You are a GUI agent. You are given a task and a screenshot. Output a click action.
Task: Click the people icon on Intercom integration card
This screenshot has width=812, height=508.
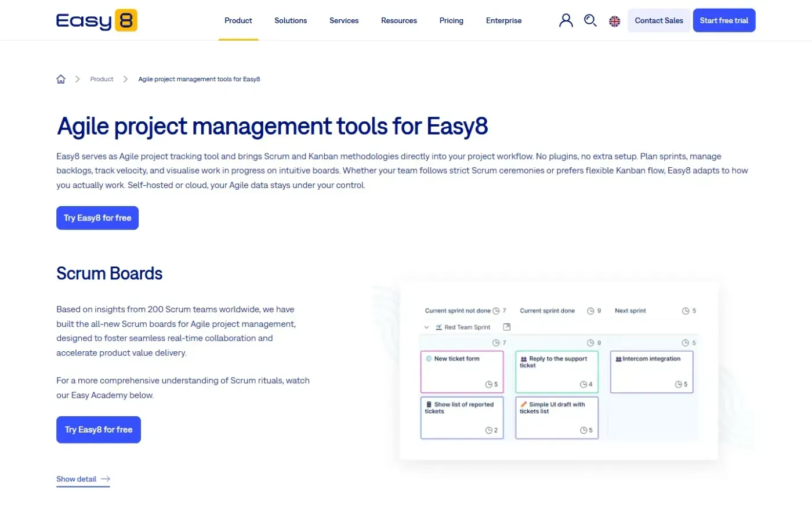618,359
